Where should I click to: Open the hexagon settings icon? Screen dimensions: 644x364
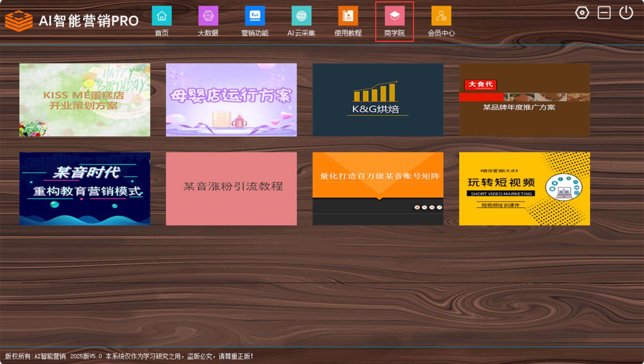click(582, 13)
